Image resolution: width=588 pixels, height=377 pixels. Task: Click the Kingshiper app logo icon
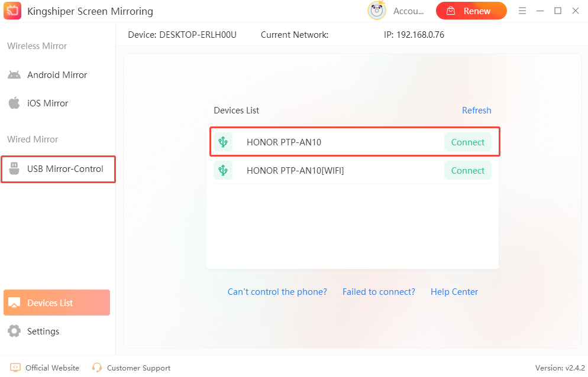(12, 11)
